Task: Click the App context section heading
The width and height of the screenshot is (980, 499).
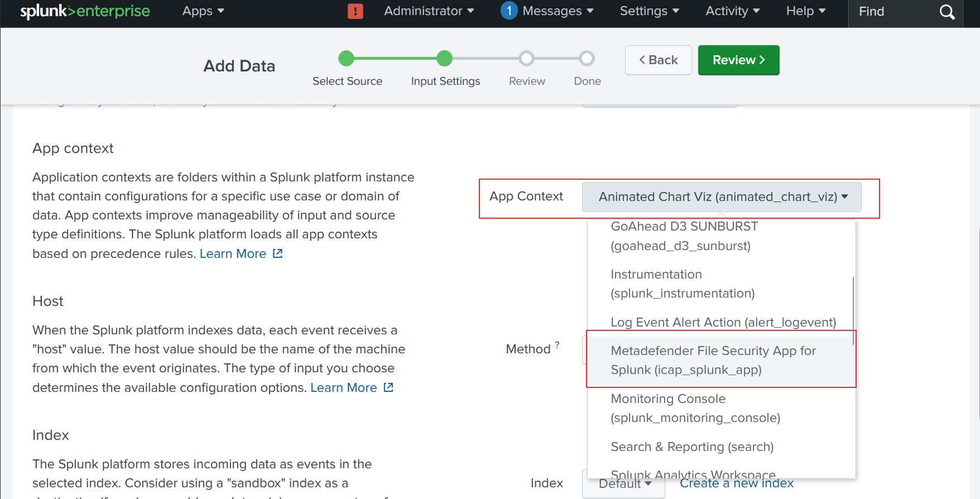Action: point(73,148)
